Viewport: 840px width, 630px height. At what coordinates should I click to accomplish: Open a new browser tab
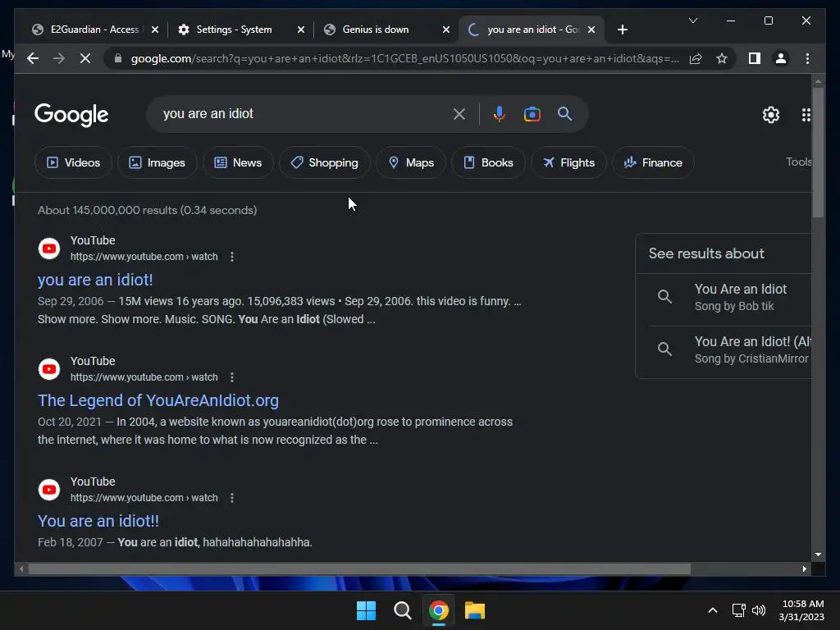[x=622, y=30]
